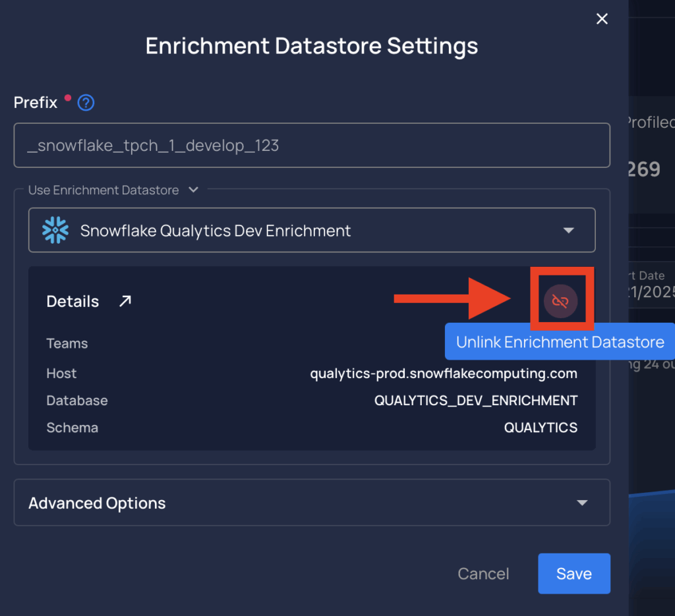Click the Prefix input field
The image size is (675, 616).
tap(312, 146)
